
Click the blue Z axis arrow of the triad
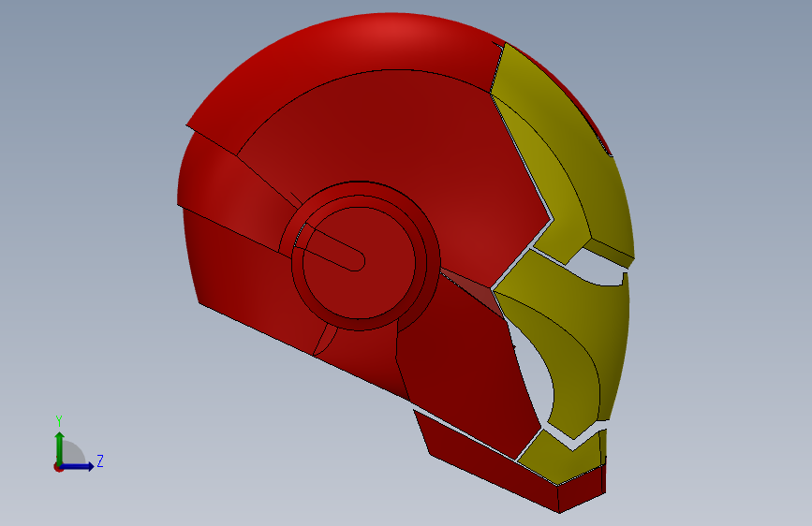pos(78,466)
